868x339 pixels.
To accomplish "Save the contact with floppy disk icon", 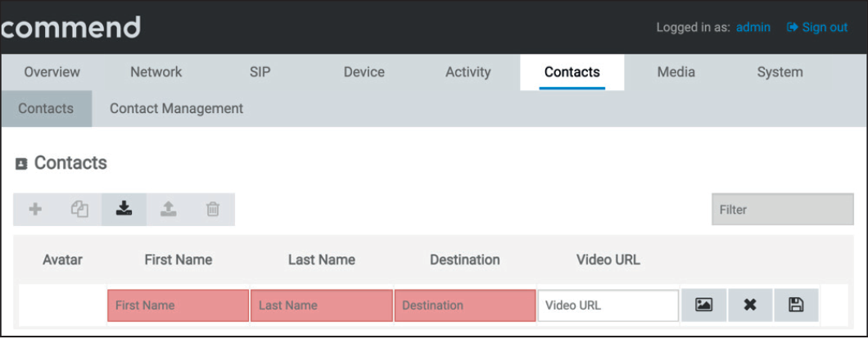I will pos(795,305).
